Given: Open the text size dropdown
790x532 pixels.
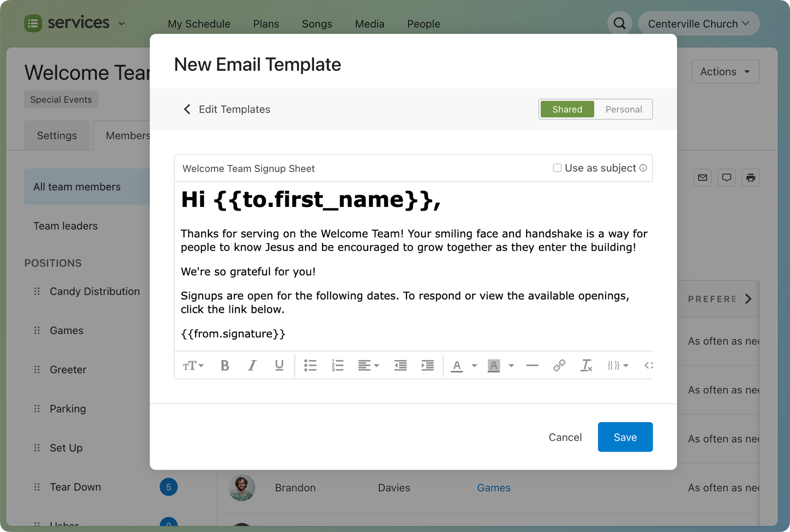Looking at the screenshot, I should (193, 365).
